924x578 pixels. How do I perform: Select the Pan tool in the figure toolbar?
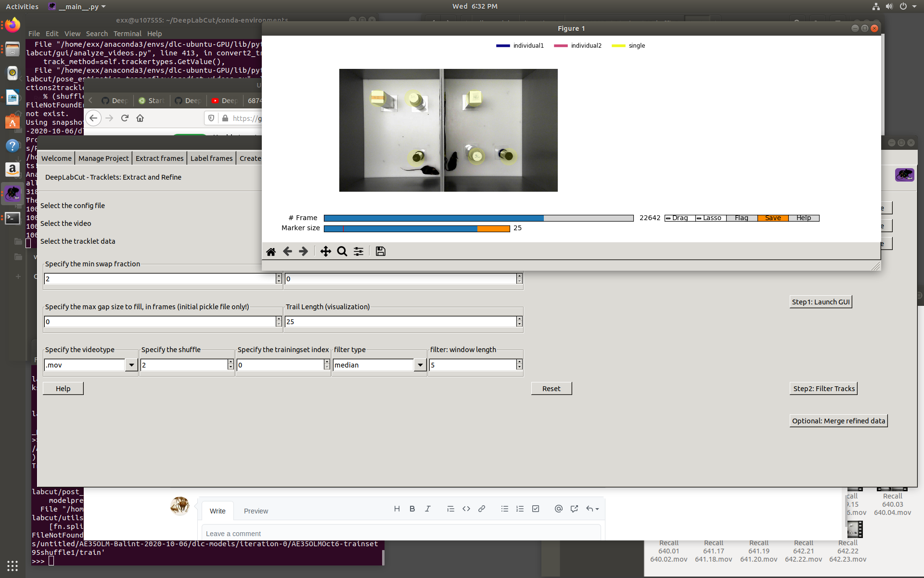point(326,251)
